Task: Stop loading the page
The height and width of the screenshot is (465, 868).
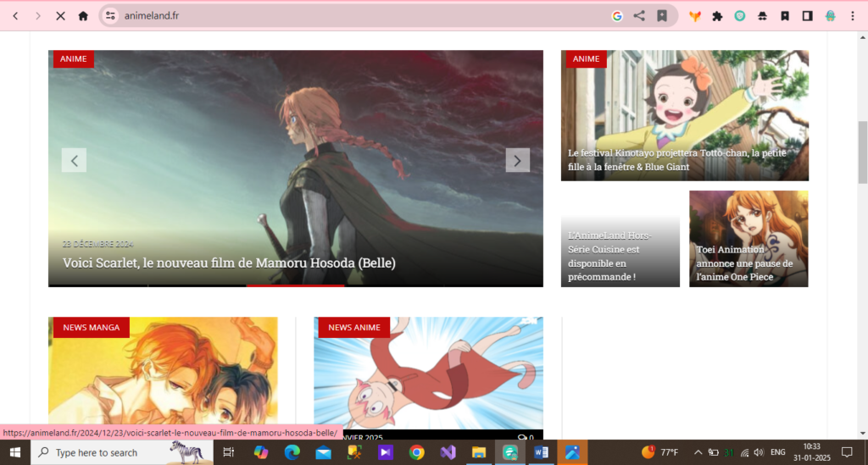Action: pyautogui.click(x=60, y=16)
